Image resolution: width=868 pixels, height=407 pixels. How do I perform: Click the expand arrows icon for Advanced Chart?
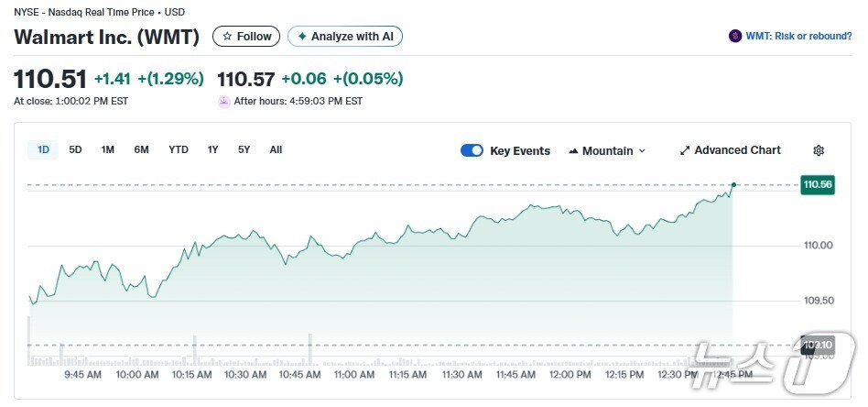(685, 150)
